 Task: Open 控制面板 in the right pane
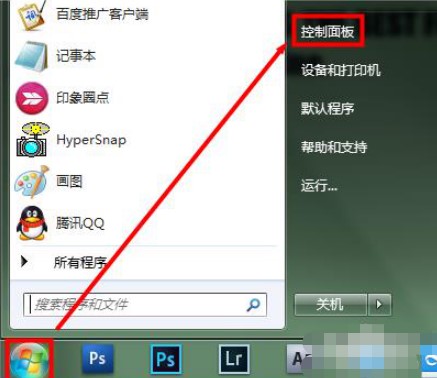327,32
